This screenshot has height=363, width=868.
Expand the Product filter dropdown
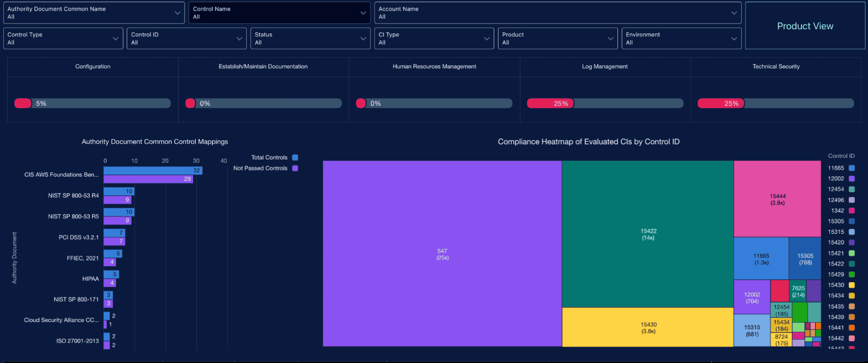tap(558, 38)
